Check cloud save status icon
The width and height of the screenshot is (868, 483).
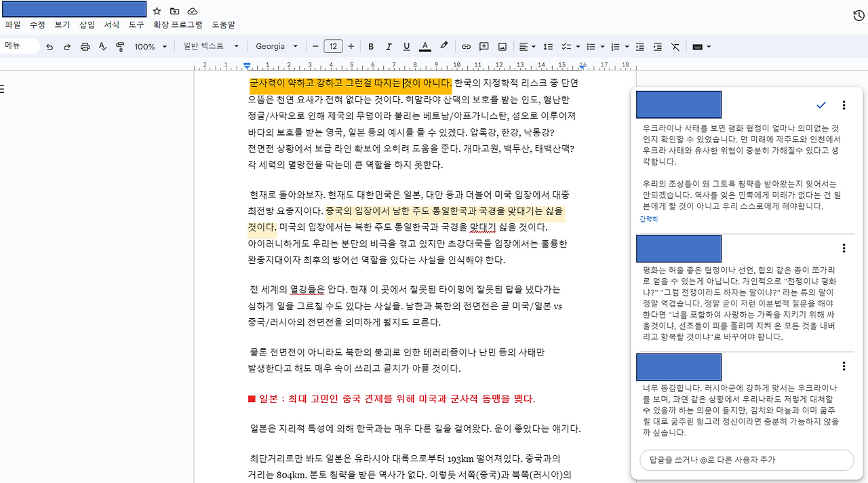193,12
